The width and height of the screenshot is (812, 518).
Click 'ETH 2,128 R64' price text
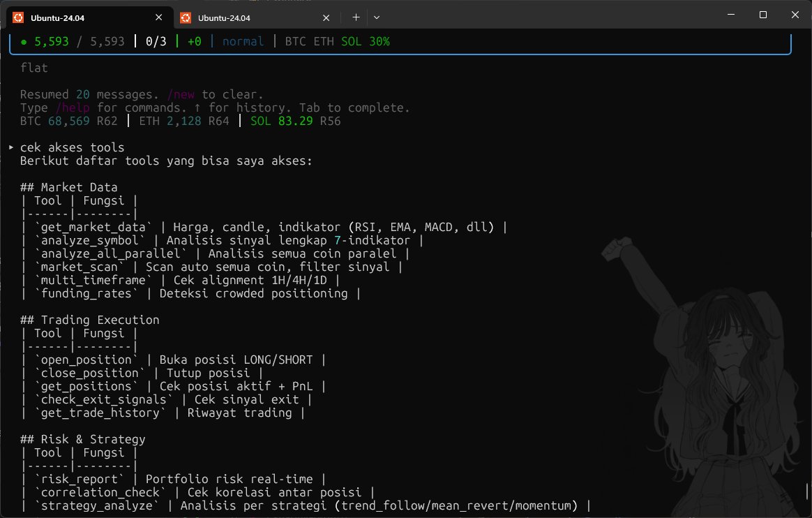pos(184,121)
